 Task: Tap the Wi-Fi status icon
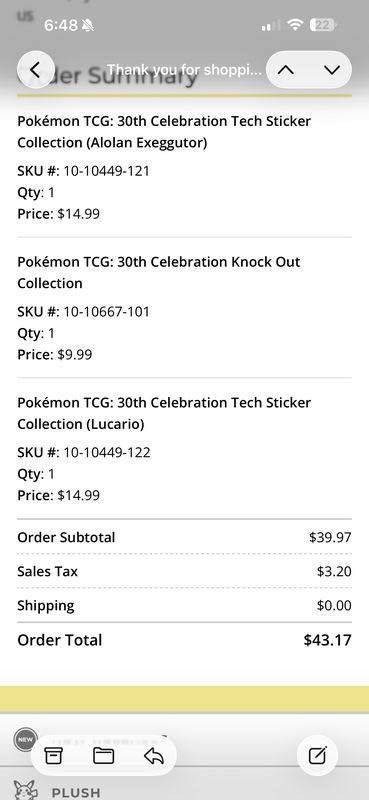click(x=296, y=25)
